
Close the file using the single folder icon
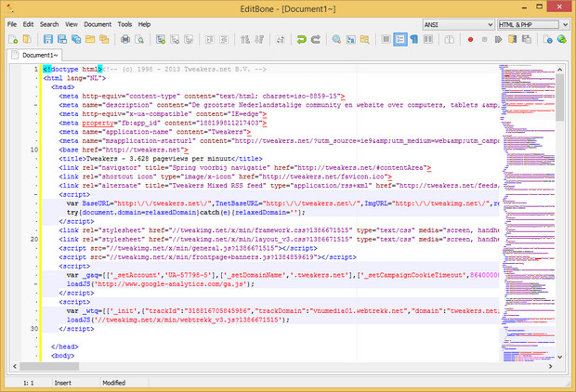pos(90,39)
